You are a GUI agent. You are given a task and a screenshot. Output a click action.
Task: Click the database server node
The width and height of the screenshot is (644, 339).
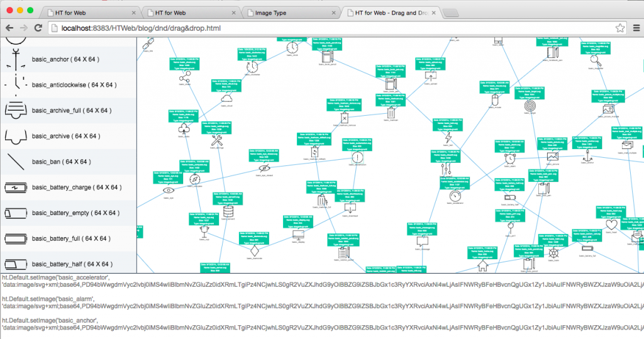click(230, 211)
